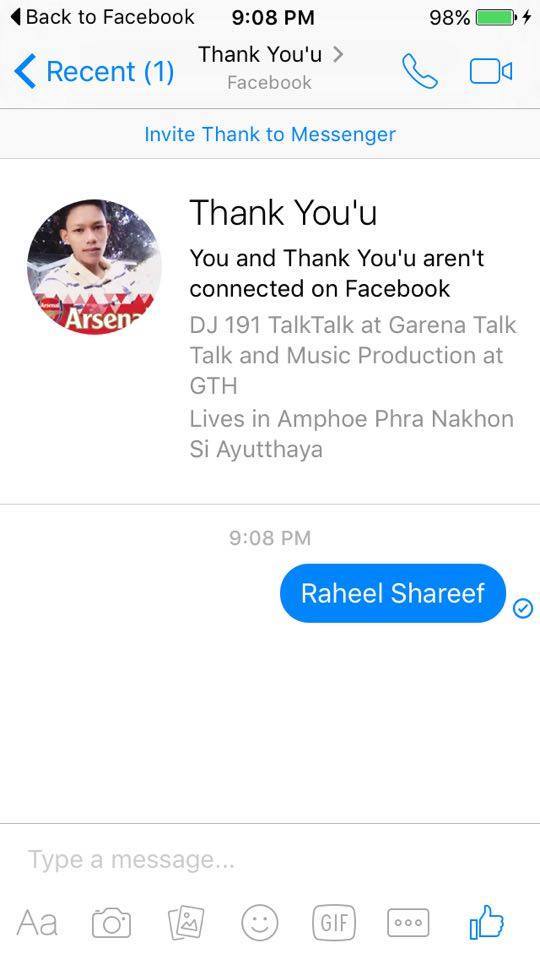Image resolution: width=540 pixels, height=960 pixels.
Task: Open the camera to take a photo
Action: click(111, 923)
